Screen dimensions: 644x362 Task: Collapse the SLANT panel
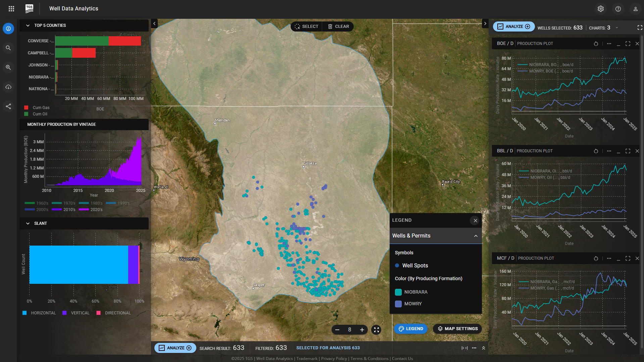[x=28, y=223]
